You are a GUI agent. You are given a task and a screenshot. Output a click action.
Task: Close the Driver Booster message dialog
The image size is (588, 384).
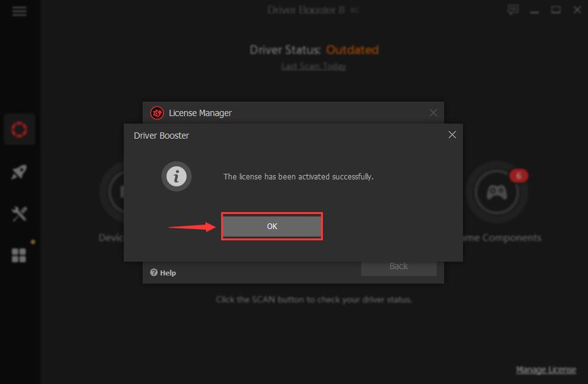(452, 135)
